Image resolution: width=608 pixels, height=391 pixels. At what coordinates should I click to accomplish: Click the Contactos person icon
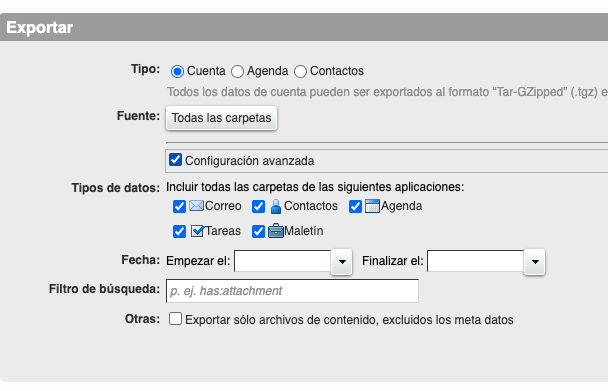point(276,206)
